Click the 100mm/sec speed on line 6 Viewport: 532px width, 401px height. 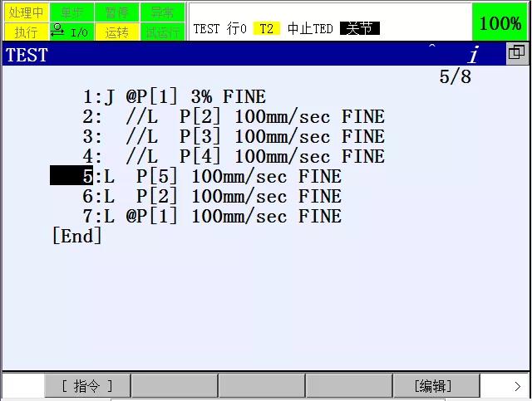pos(239,196)
